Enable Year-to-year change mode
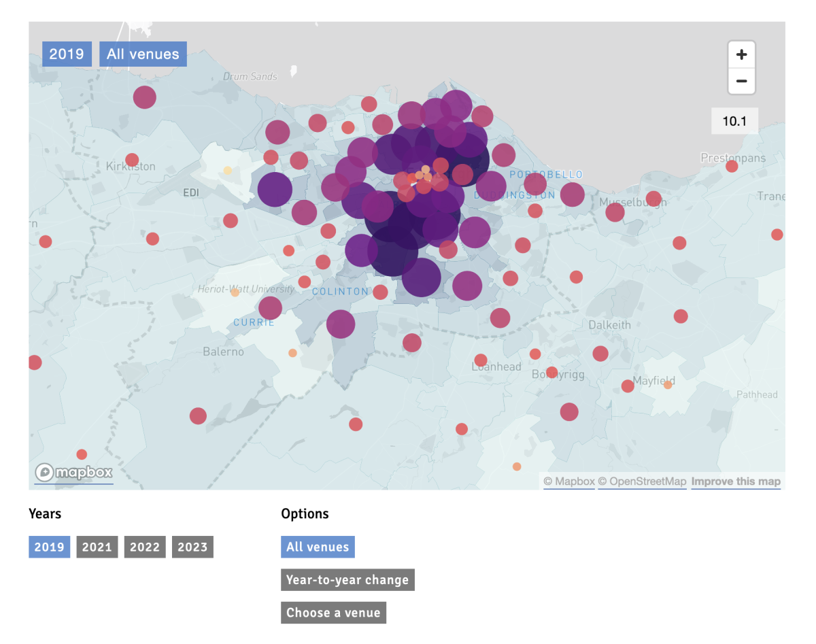 pos(347,579)
